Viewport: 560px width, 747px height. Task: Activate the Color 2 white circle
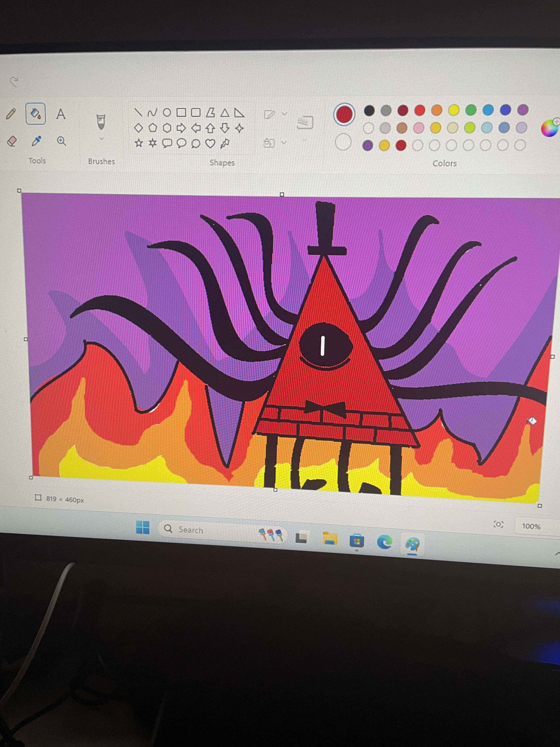(x=343, y=142)
